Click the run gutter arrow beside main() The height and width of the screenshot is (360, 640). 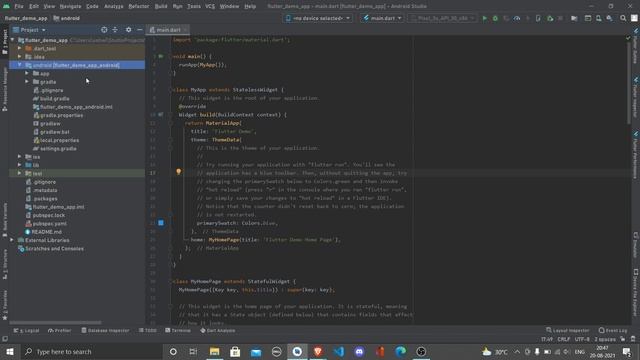[x=161, y=56]
